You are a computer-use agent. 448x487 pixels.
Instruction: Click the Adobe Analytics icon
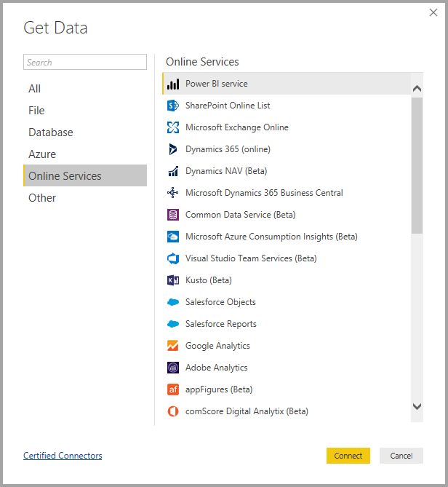click(x=173, y=368)
